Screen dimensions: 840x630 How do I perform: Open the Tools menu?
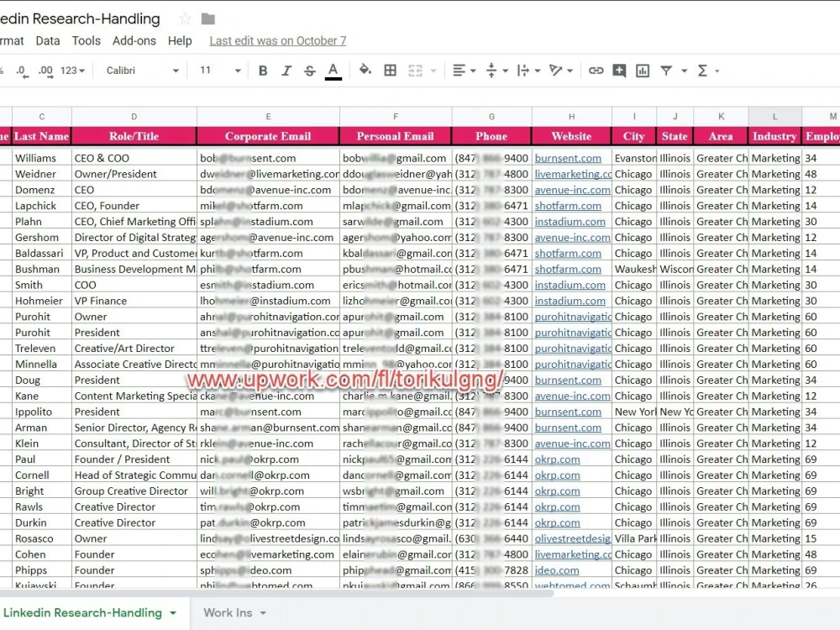[x=87, y=40]
